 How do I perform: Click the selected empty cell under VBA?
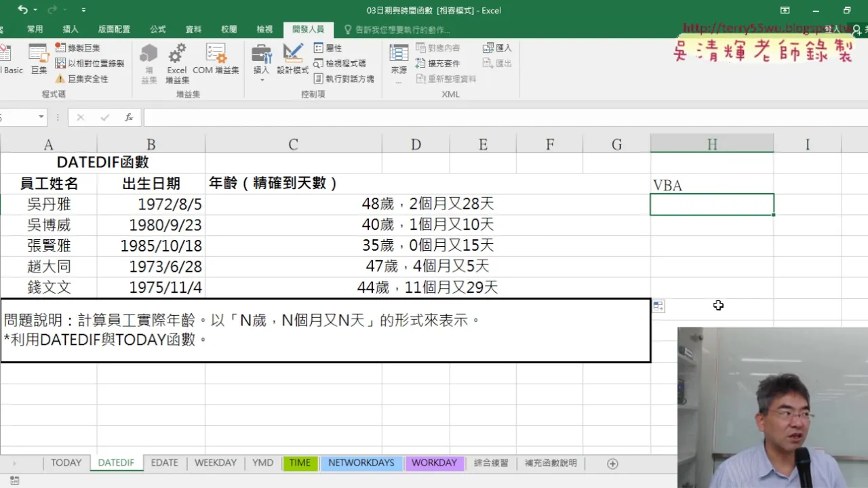(x=711, y=205)
